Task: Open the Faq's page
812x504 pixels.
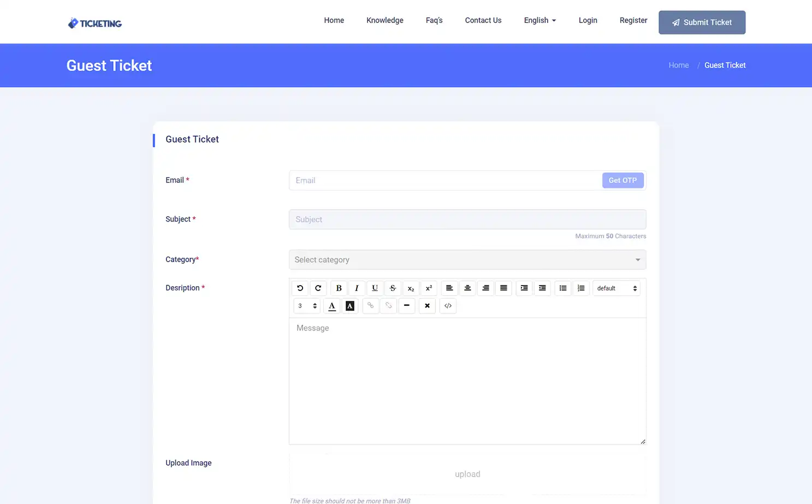Action: [x=434, y=20]
